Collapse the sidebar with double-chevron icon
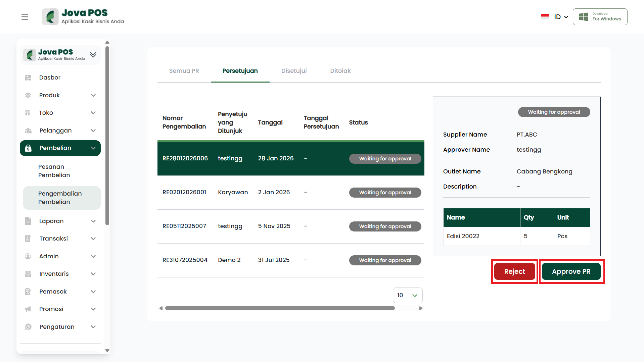Image resolution: width=644 pixels, height=362 pixels. click(x=93, y=55)
